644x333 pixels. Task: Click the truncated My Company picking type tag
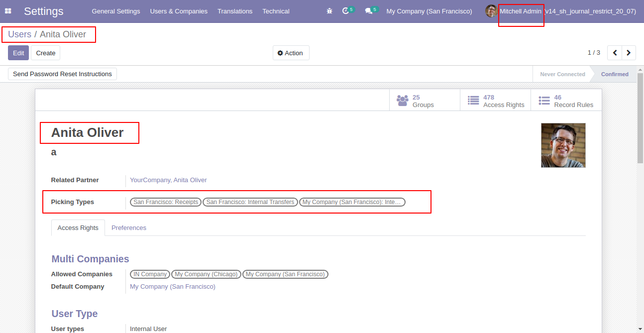pyautogui.click(x=352, y=202)
